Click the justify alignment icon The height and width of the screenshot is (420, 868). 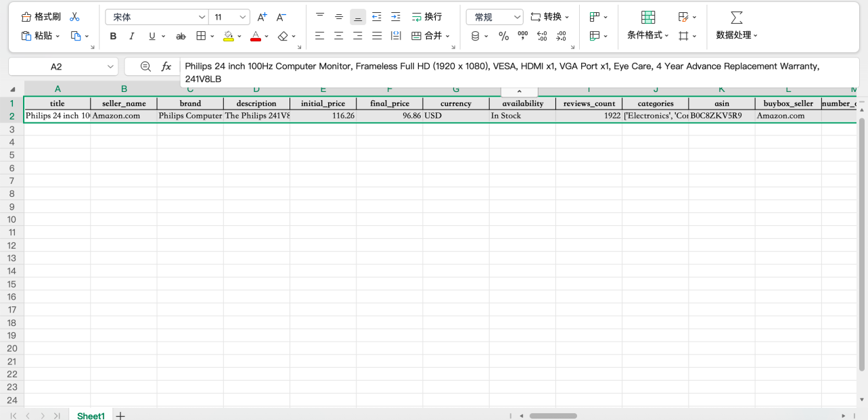377,36
